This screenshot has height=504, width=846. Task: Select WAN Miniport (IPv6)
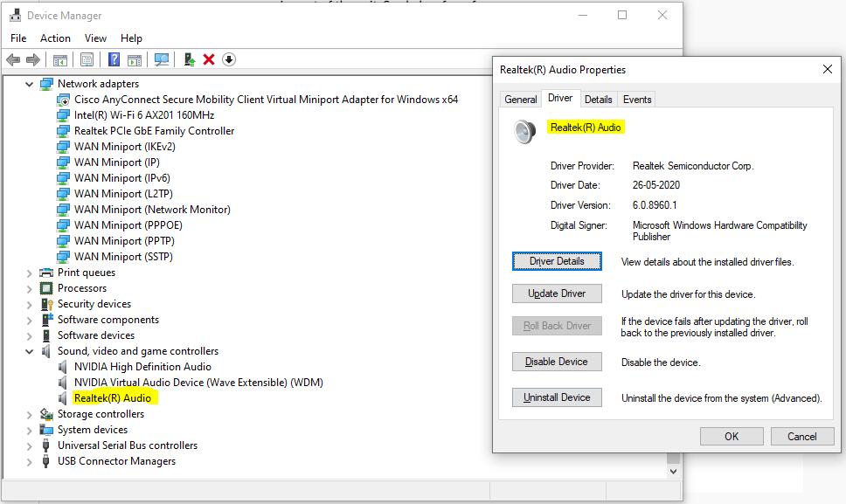122,178
